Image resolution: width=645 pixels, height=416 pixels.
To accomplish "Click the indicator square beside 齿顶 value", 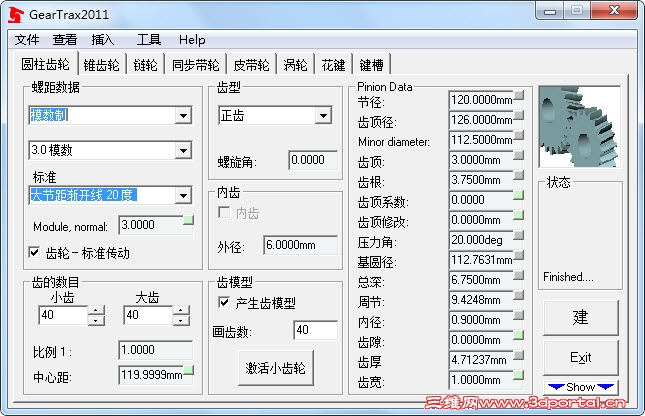I will coord(519,155).
